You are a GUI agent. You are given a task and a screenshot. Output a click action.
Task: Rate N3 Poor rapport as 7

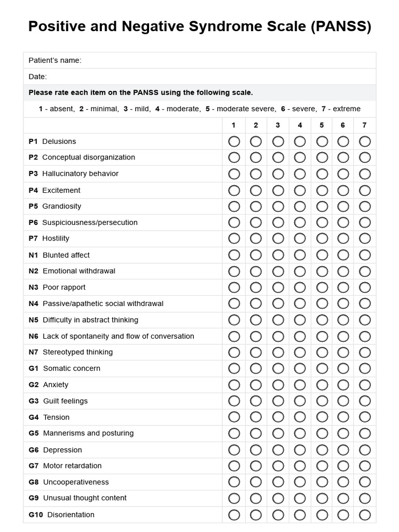click(x=365, y=287)
